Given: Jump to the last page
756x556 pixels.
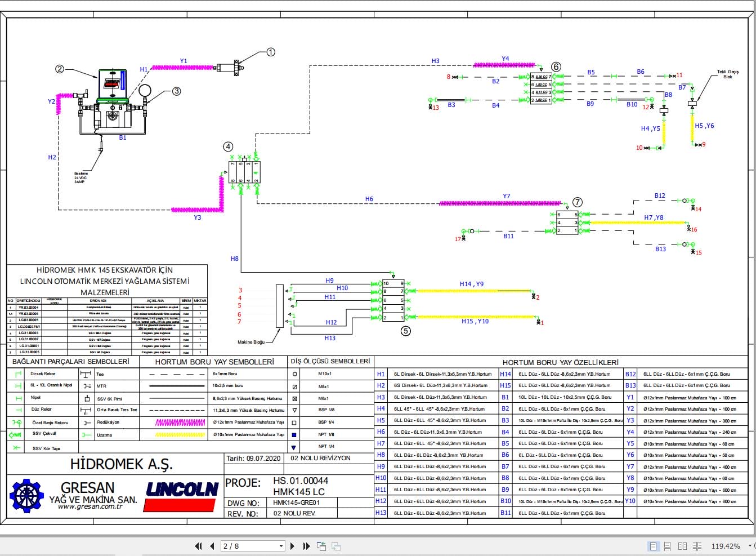Looking at the screenshot, I should [x=306, y=546].
